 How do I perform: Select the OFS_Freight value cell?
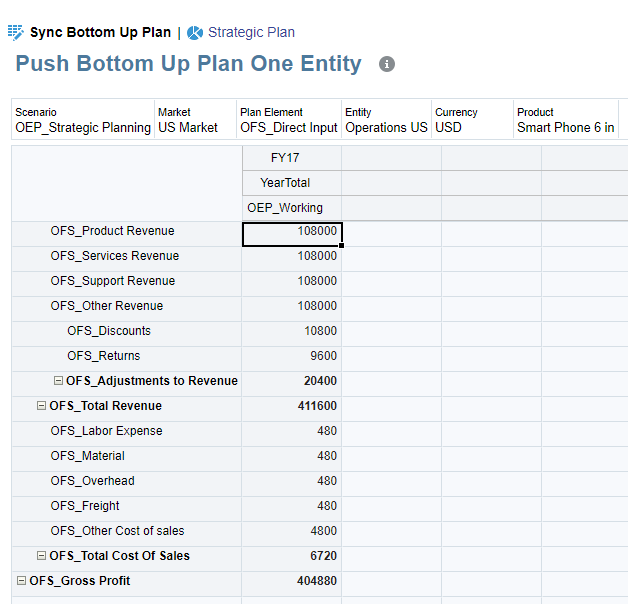coord(292,509)
